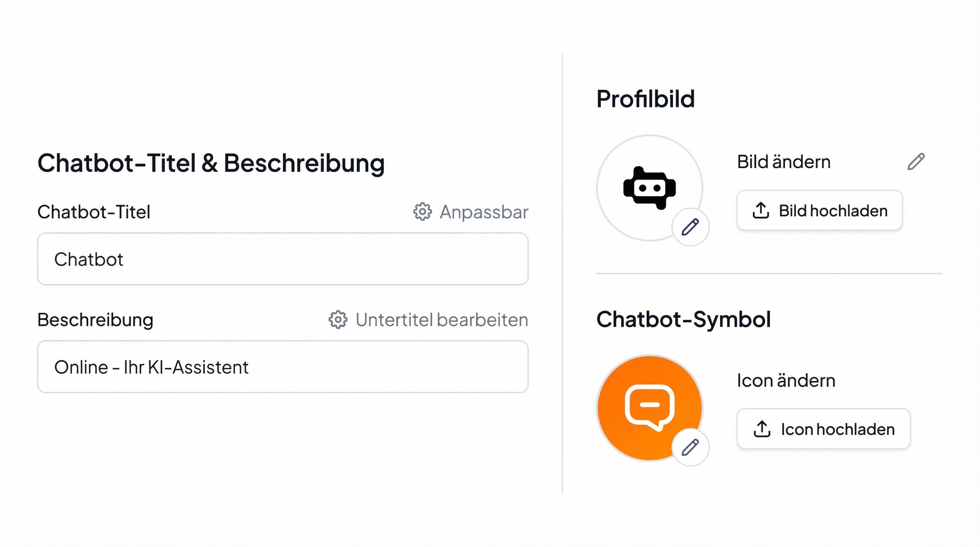Click pencil badge on the orange chatbot icon

690,447
